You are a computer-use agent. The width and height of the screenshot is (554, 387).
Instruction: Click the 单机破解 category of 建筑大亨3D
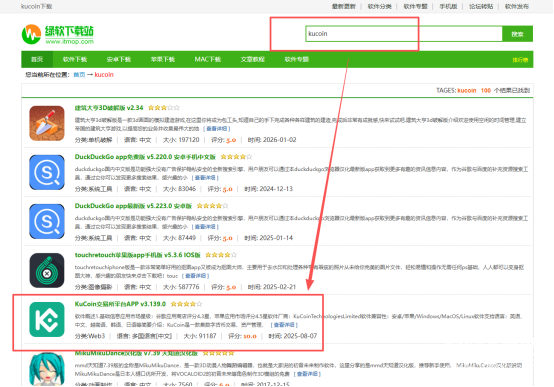click(x=100, y=140)
